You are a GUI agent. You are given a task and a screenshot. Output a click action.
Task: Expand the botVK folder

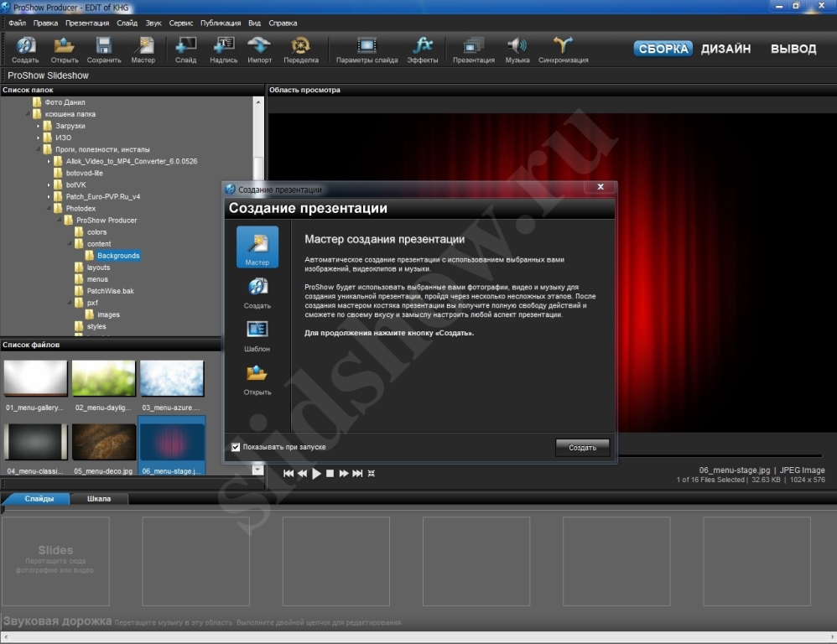pyautogui.click(x=49, y=184)
